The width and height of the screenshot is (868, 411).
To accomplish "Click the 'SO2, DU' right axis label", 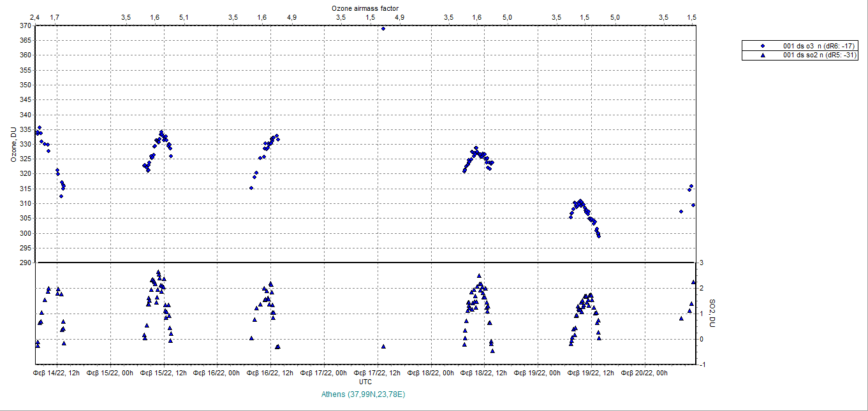I will point(713,312).
